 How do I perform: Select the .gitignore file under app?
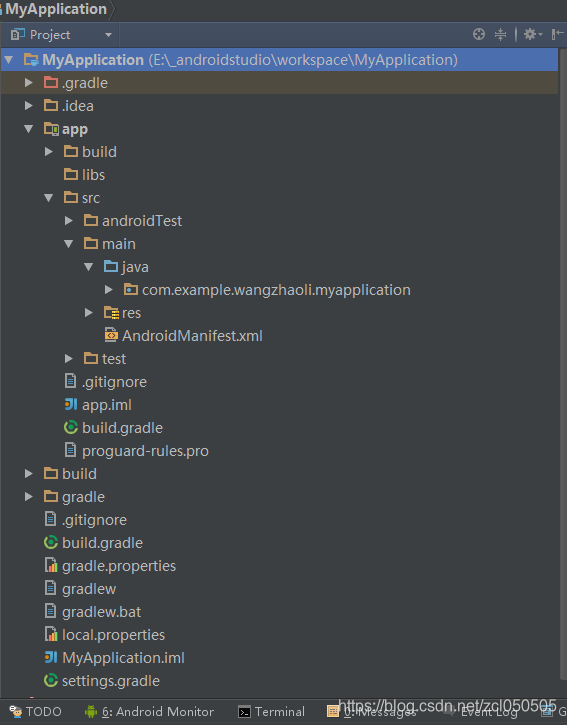[114, 382]
